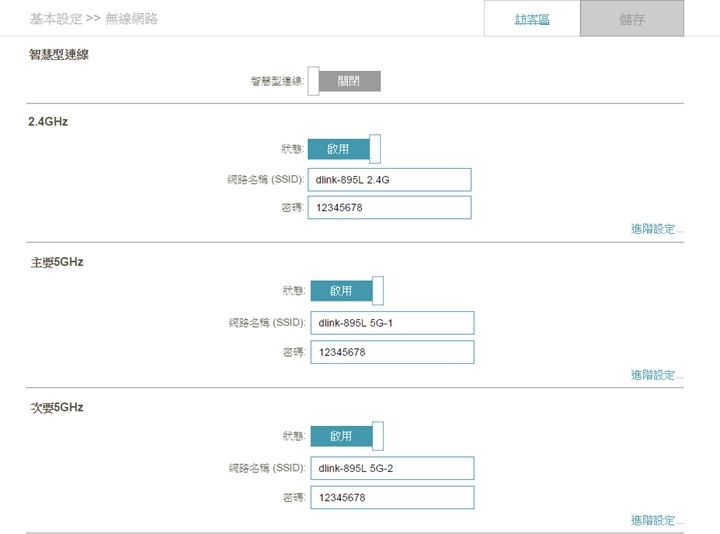Click the 啟用 label on the 2.4GHz switch
The height and width of the screenshot is (534, 720).
pyautogui.click(x=338, y=149)
